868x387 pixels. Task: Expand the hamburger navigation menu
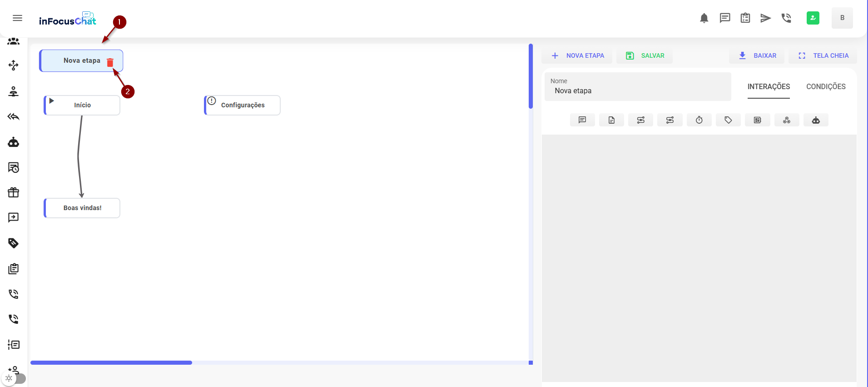coord(18,18)
